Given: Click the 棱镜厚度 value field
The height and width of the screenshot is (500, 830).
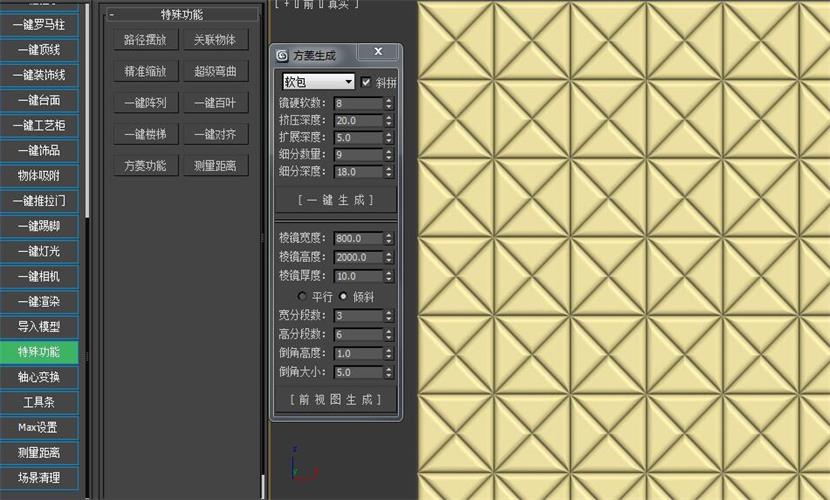Looking at the screenshot, I should tap(358, 276).
